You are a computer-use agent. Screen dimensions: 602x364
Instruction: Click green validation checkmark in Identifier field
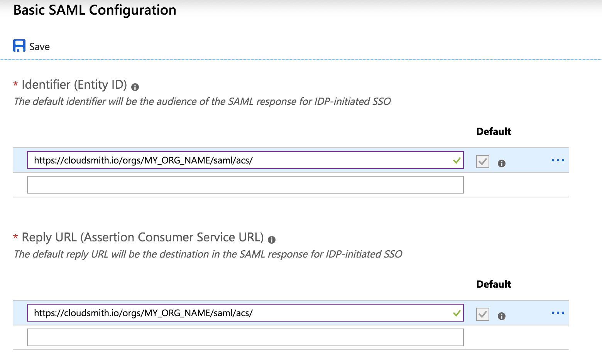(x=457, y=160)
